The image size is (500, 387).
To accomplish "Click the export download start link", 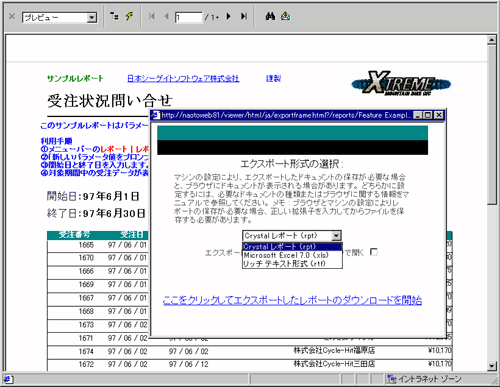I will pos(292,300).
